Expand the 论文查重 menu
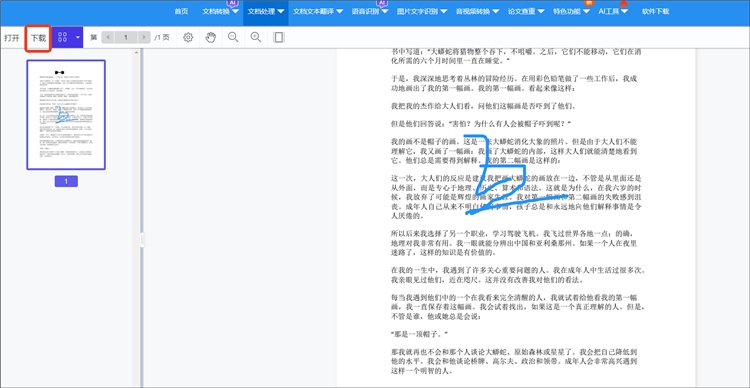 pos(525,11)
